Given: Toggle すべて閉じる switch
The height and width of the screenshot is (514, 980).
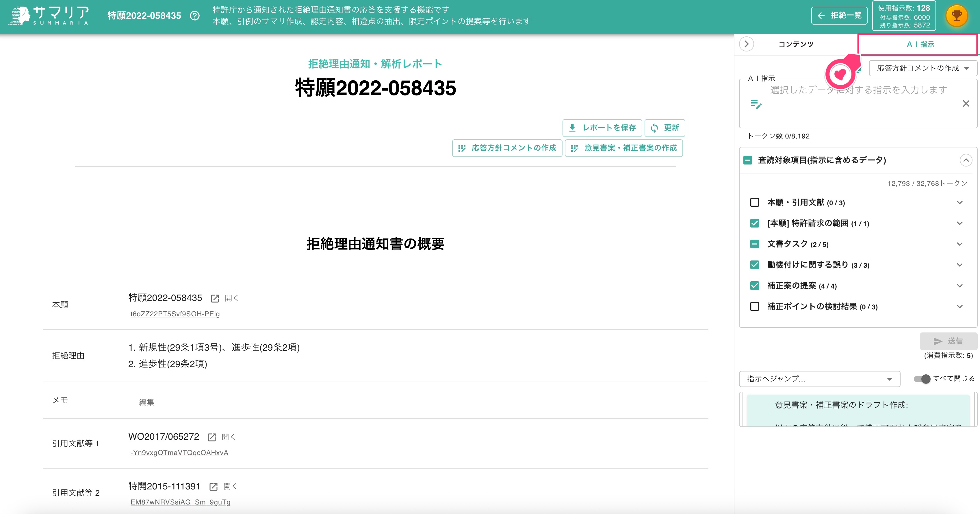Looking at the screenshot, I should (x=922, y=379).
